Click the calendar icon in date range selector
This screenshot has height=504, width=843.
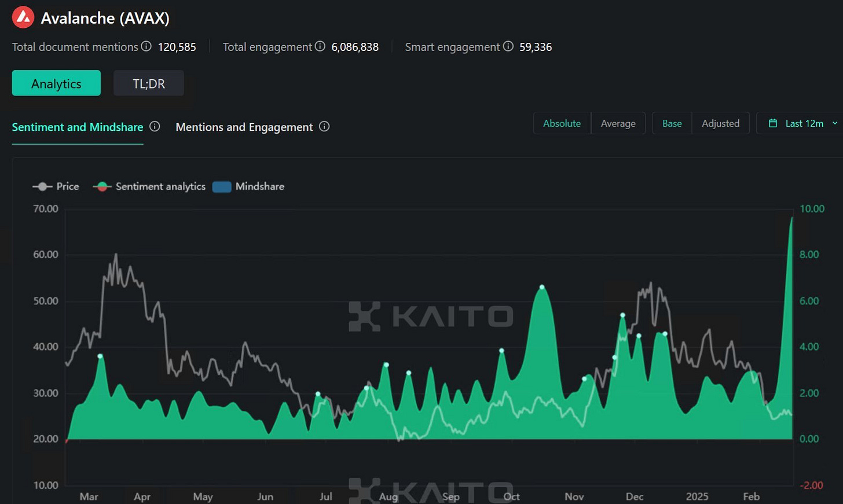pos(773,123)
